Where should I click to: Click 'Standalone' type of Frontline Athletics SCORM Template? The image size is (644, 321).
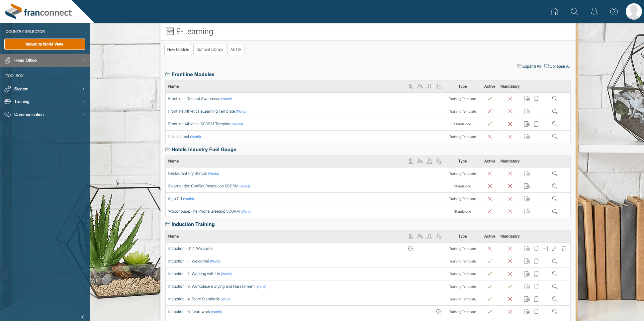pos(462,124)
